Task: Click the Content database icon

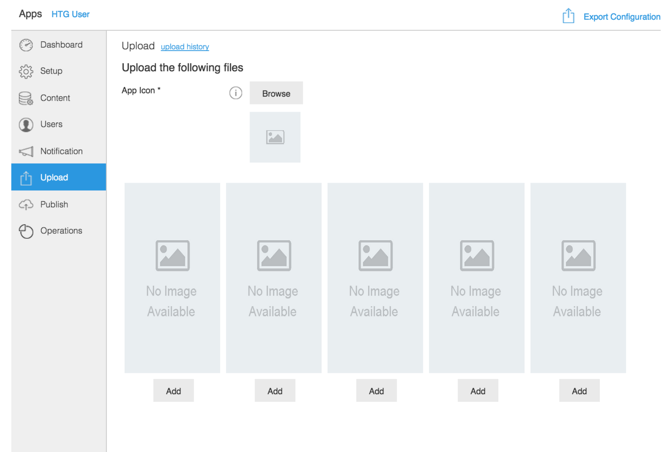Action: click(x=26, y=98)
